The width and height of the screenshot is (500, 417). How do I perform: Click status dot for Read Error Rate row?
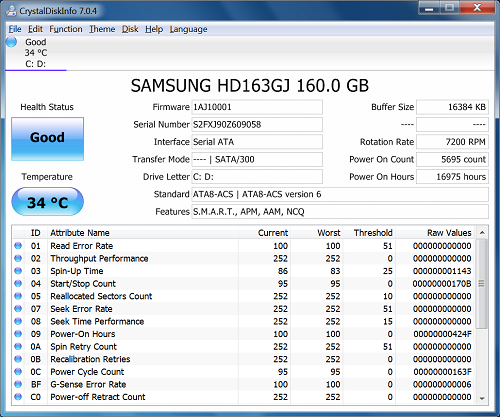[18, 246]
